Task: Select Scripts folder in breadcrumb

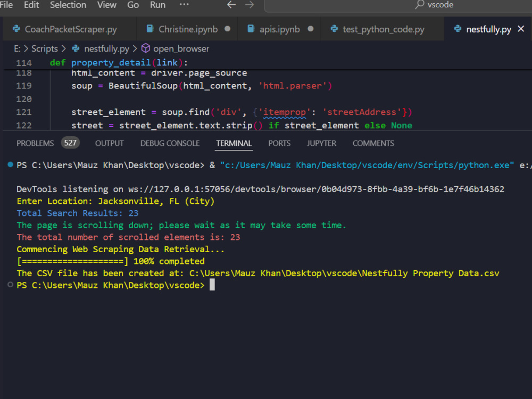Action: pos(45,48)
